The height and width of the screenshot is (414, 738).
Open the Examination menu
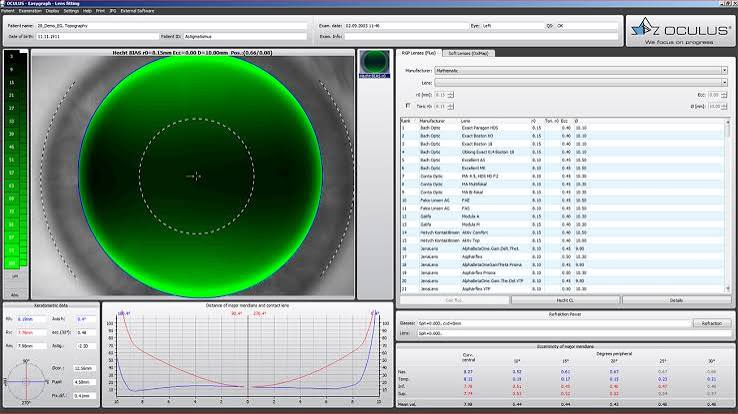click(30, 10)
